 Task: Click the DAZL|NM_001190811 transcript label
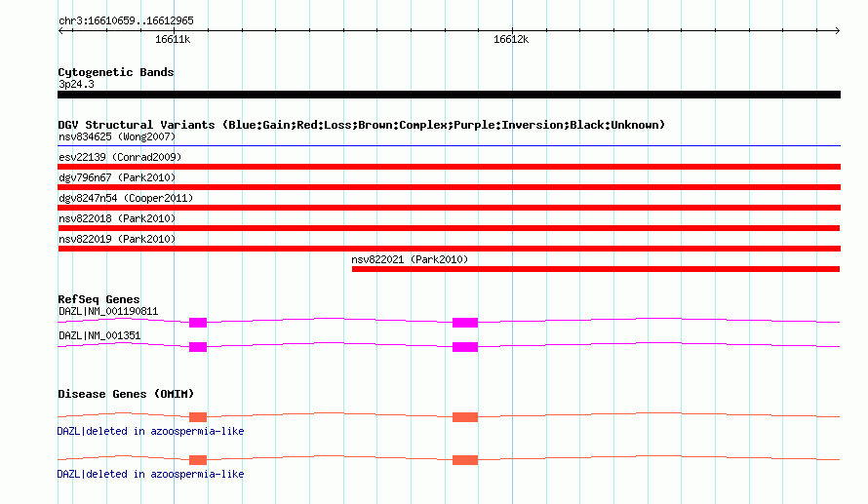108,311
